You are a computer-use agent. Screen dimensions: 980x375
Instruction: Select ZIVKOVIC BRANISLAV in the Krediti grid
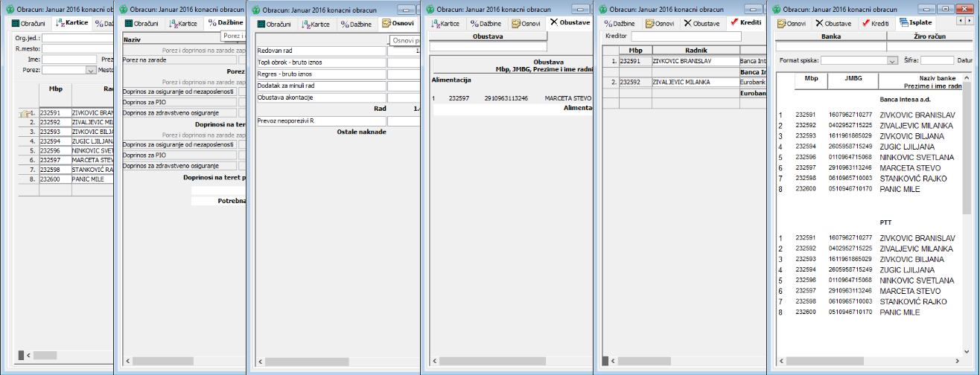[695, 61]
